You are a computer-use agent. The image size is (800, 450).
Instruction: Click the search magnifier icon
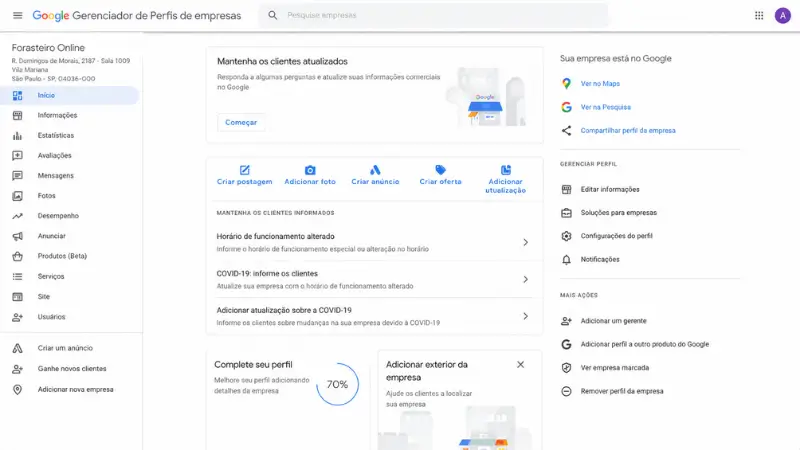272,15
